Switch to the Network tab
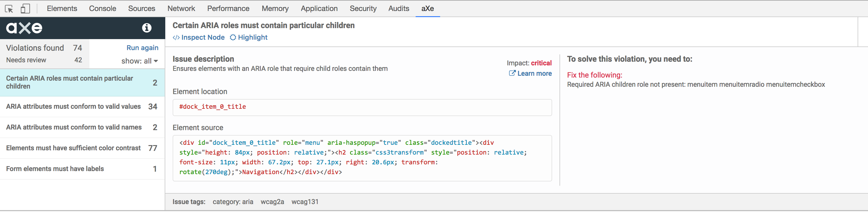Viewport: 868px width, 212px height. tap(181, 9)
